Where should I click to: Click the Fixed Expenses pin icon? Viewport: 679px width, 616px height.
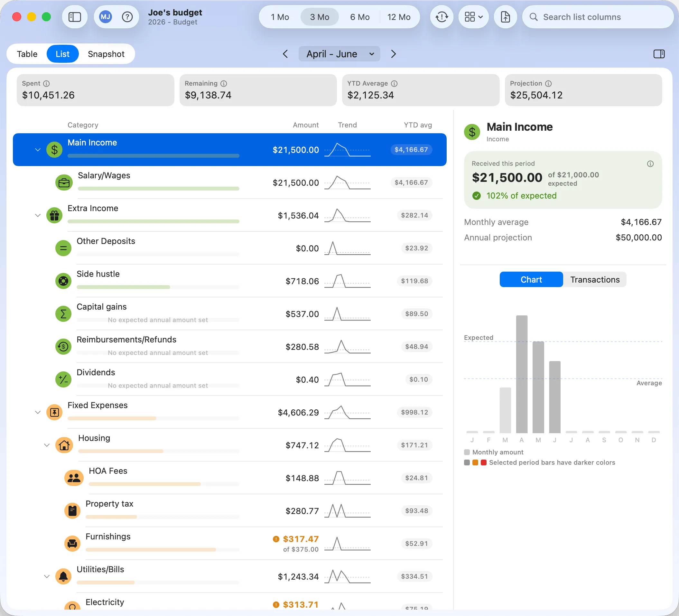pyautogui.click(x=54, y=412)
